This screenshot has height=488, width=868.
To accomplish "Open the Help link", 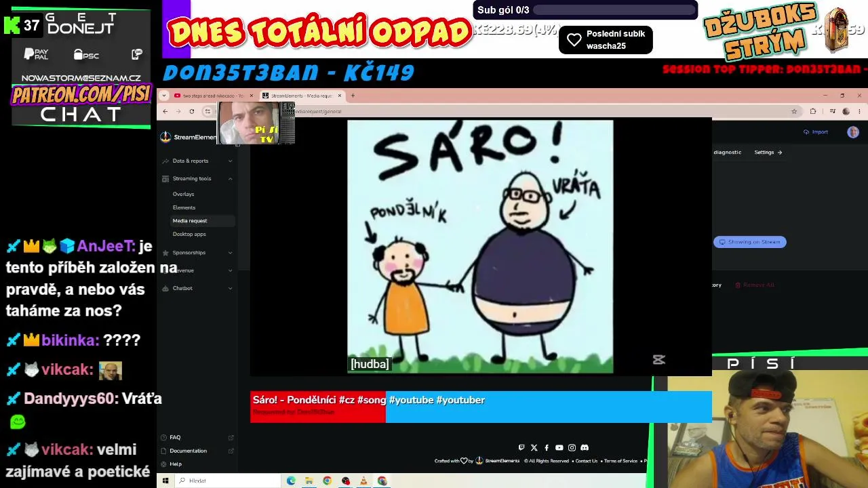I will tap(176, 464).
